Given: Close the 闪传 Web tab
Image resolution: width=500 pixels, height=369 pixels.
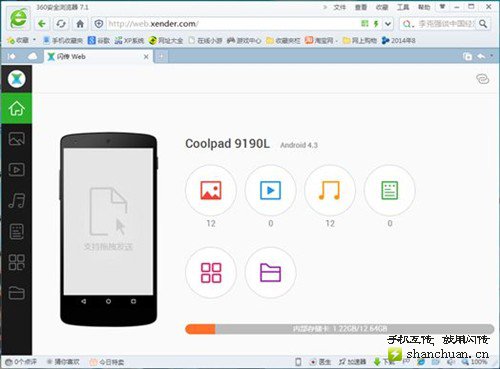Looking at the screenshot, I should [x=146, y=57].
